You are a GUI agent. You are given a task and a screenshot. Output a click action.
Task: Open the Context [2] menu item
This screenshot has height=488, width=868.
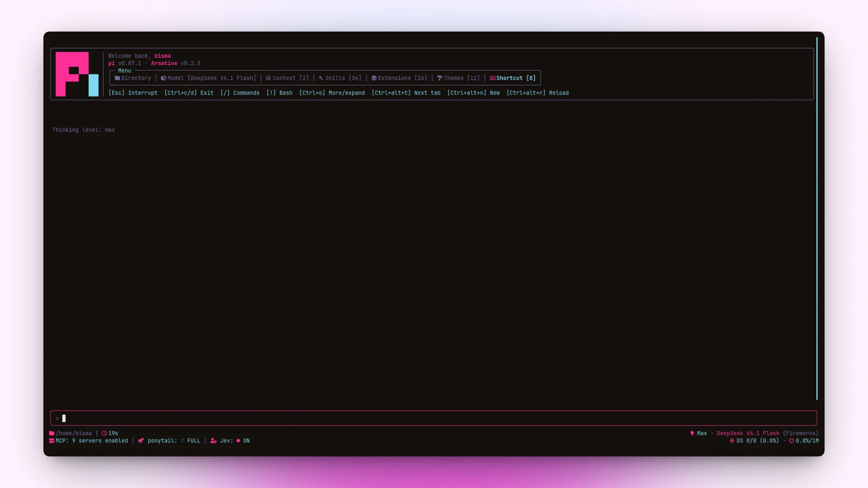[x=288, y=78]
